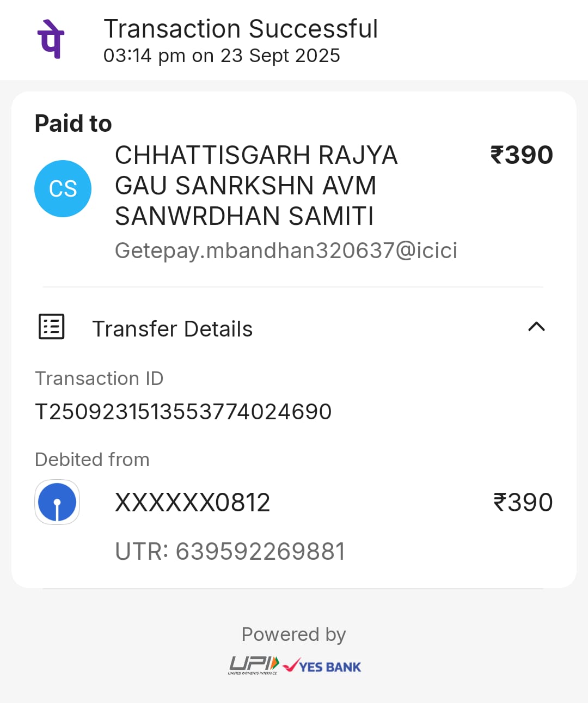Tap the YES BANK logo
The width and height of the screenshot is (588, 703).
[322, 666]
